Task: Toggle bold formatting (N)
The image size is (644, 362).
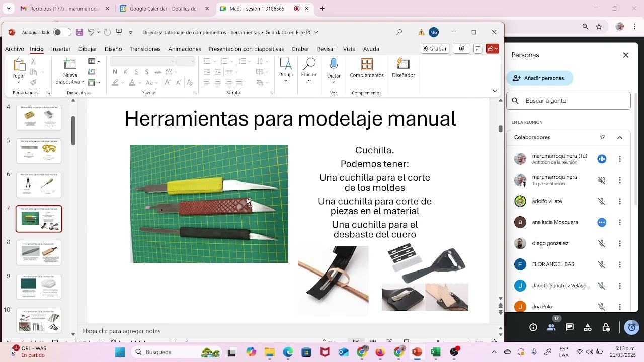Action: [115, 72]
